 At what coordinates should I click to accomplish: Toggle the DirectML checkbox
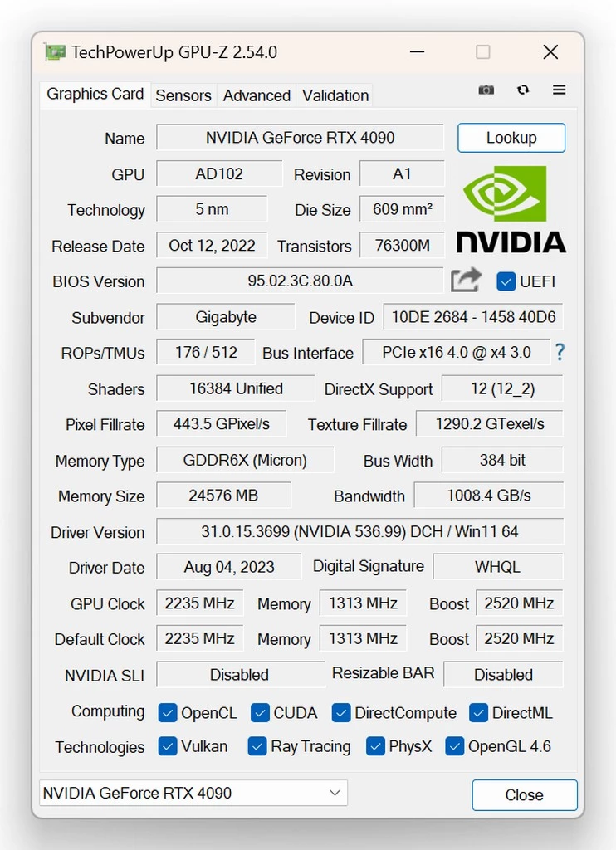click(478, 713)
